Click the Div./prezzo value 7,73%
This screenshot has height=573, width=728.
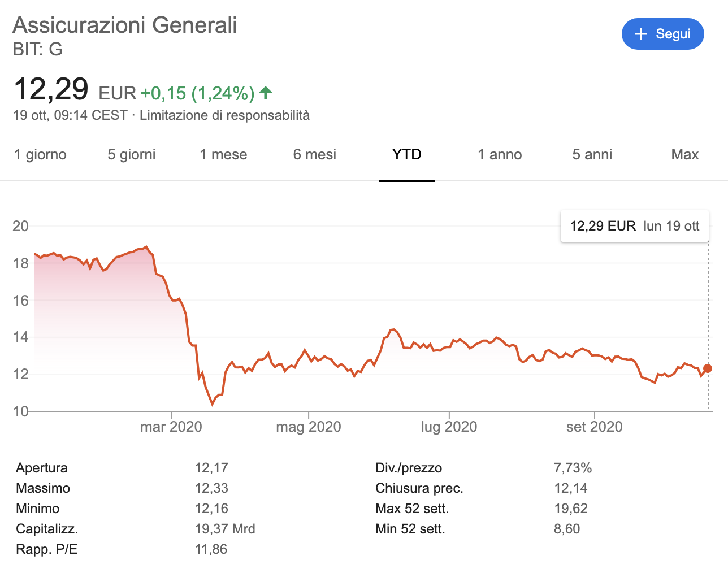point(573,468)
